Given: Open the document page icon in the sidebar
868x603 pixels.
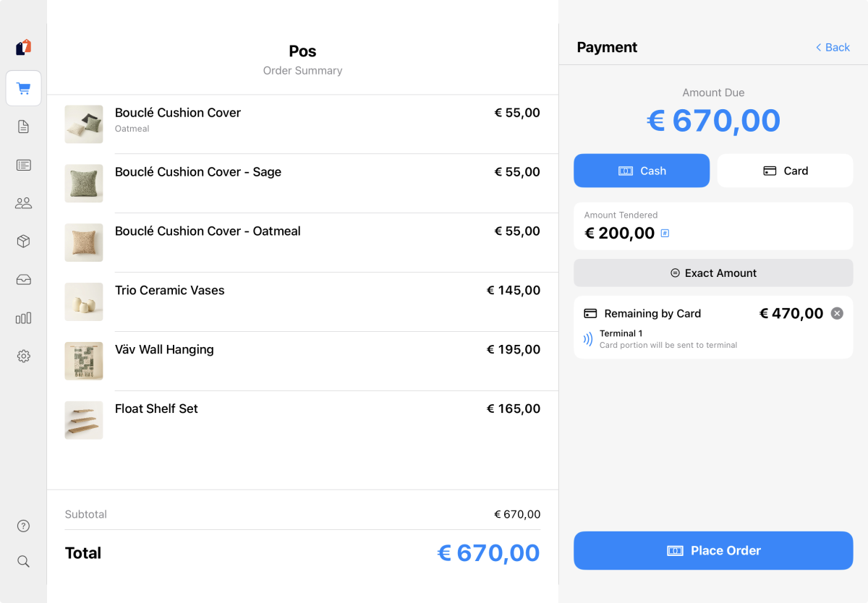Looking at the screenshot, I should (23, 126).
